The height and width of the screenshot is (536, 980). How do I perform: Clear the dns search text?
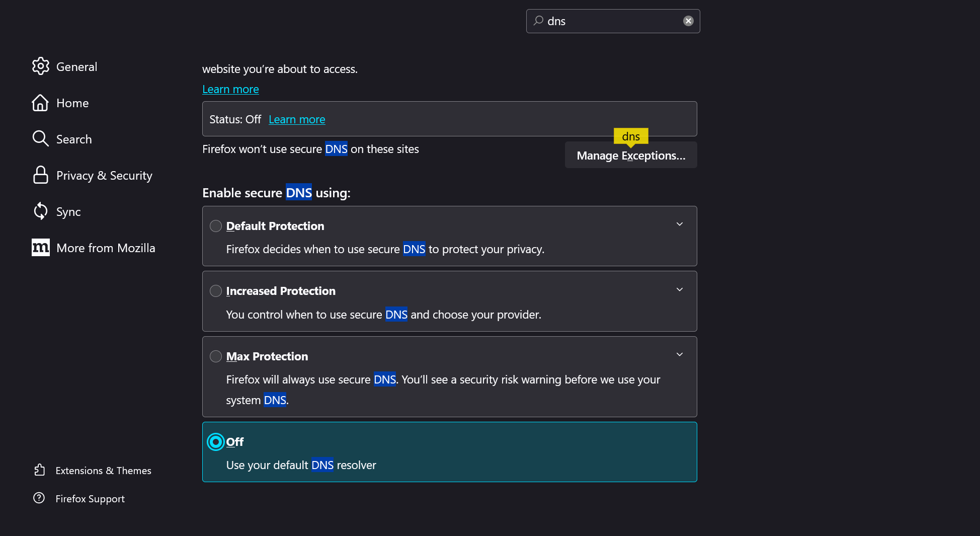tap(688, 21)
